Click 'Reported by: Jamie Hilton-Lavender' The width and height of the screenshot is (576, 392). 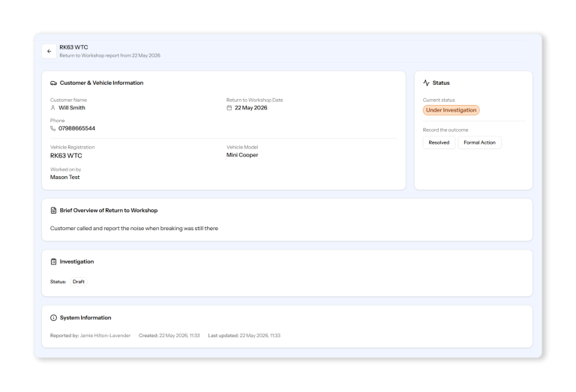90,336
